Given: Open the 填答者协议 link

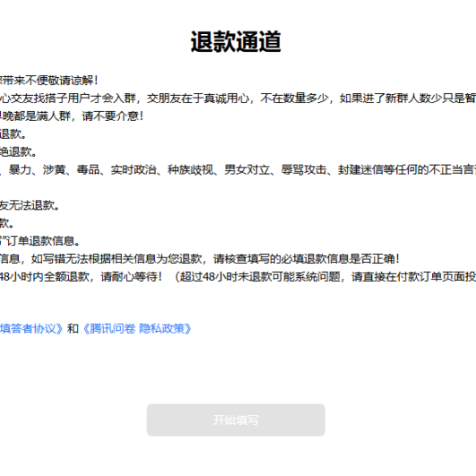Looking at the screenshot, I should [x=31, y=329].
